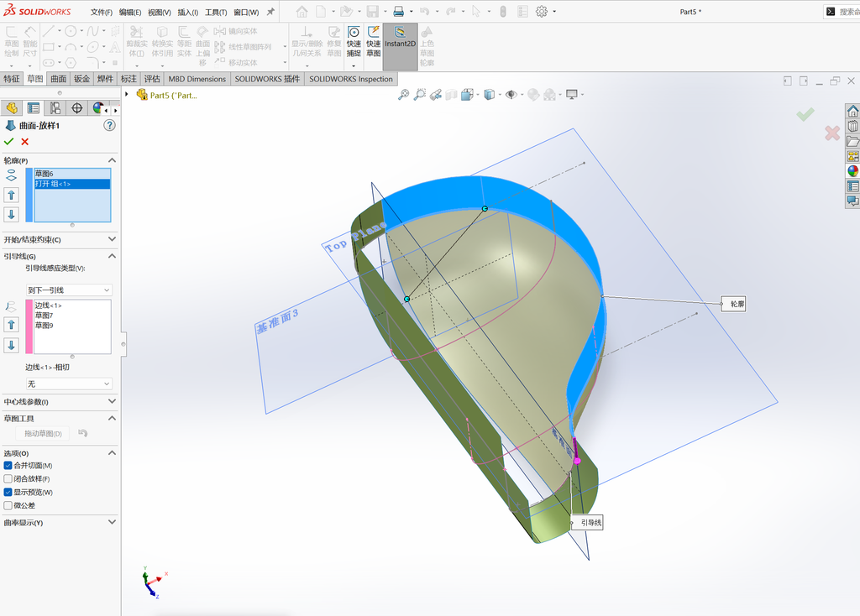Open the options gear icon
The height and width of the screenshot is (616, 860).
point(542,12)
